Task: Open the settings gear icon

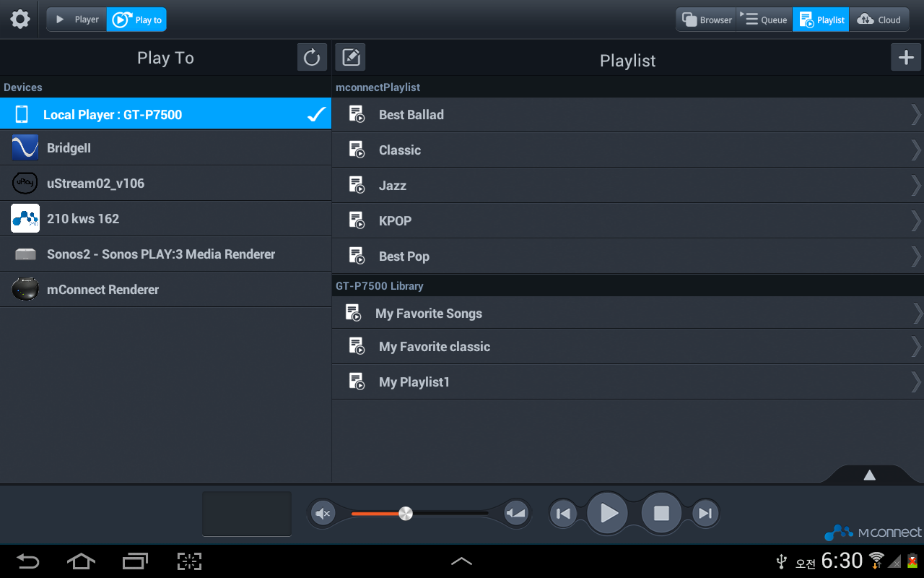Action: 20,20
